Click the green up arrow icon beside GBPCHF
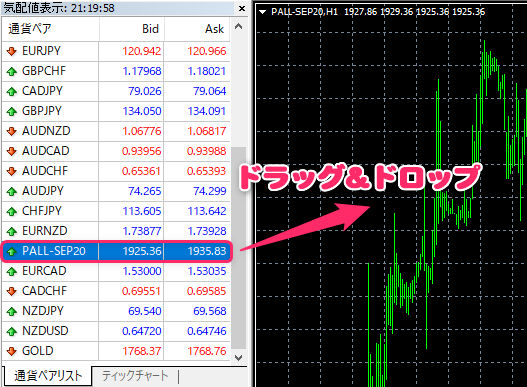 tap(12, 71)
